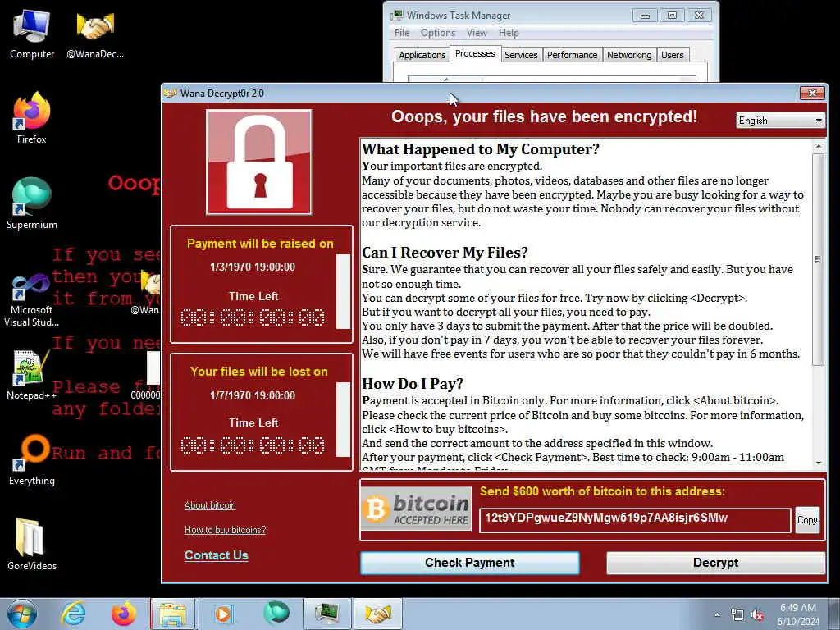Click the 1/3/1970 19:00:00 date text
This screenshot has height=630, width=840.
[253, 267]
